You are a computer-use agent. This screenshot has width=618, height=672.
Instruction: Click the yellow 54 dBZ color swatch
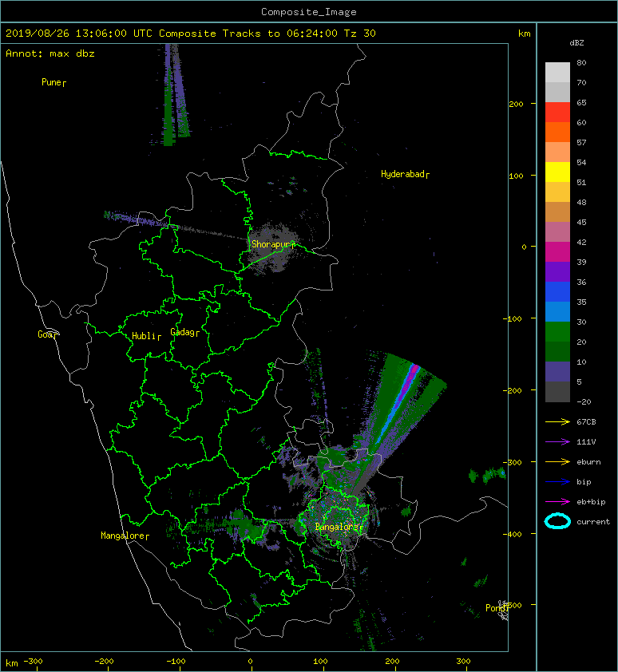click(x=557, y=172)
